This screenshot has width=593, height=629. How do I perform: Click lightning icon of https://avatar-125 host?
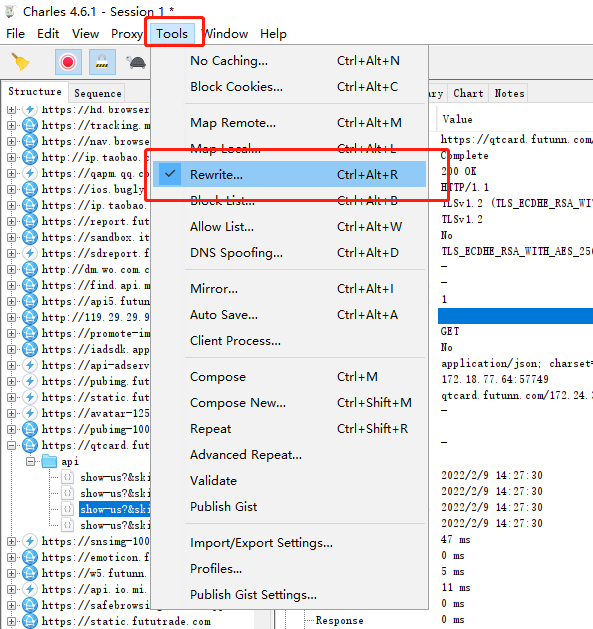pyautogui.click(x=30, y=413)
